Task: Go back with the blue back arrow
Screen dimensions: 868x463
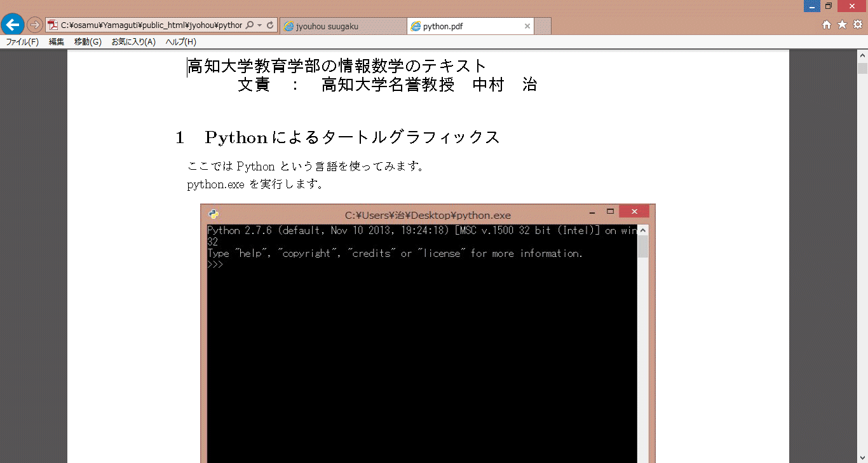Action: (x=13, y=25)
